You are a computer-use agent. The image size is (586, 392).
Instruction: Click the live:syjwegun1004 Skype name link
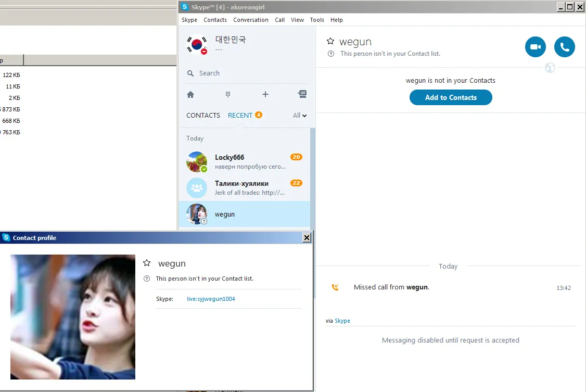[211, 299]
